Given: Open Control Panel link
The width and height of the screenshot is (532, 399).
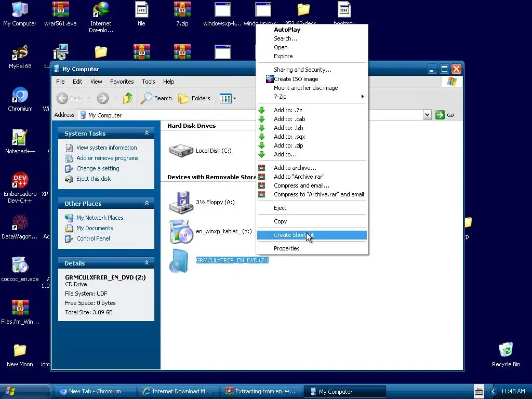Looking at the screenshot, I should 93,238.
